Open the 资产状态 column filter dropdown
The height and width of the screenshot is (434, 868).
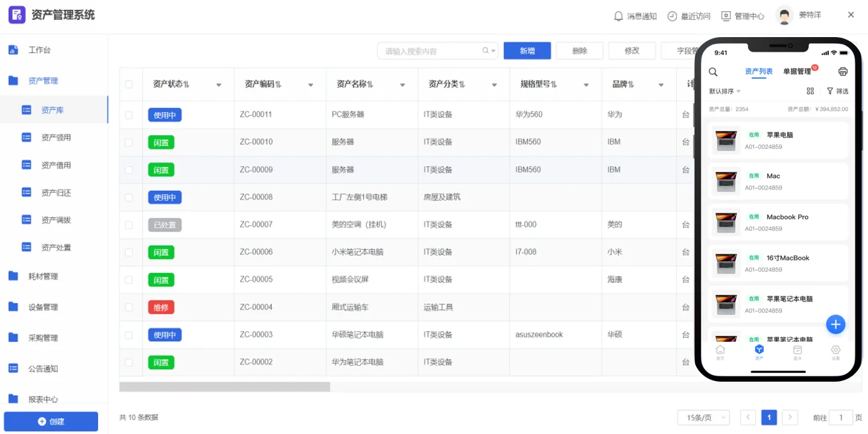[x=219, y=85]
